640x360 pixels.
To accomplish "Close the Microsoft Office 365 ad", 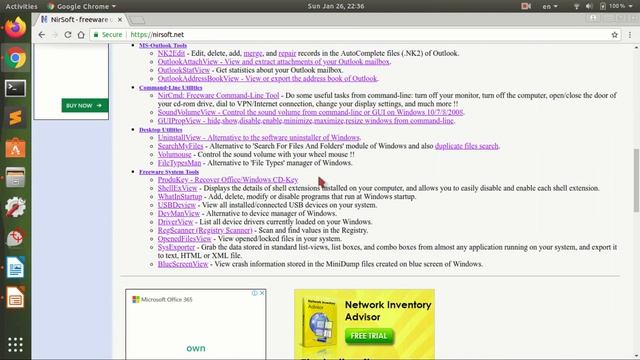I will click(x=262, y=293).
